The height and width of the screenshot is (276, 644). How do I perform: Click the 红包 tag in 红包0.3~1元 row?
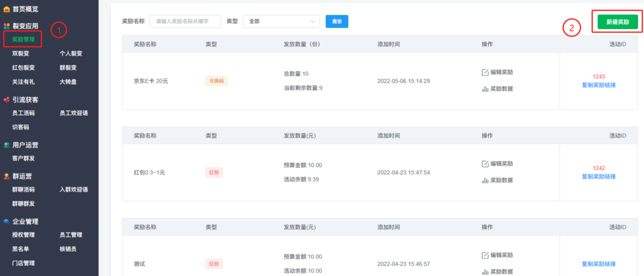point(214,172)
